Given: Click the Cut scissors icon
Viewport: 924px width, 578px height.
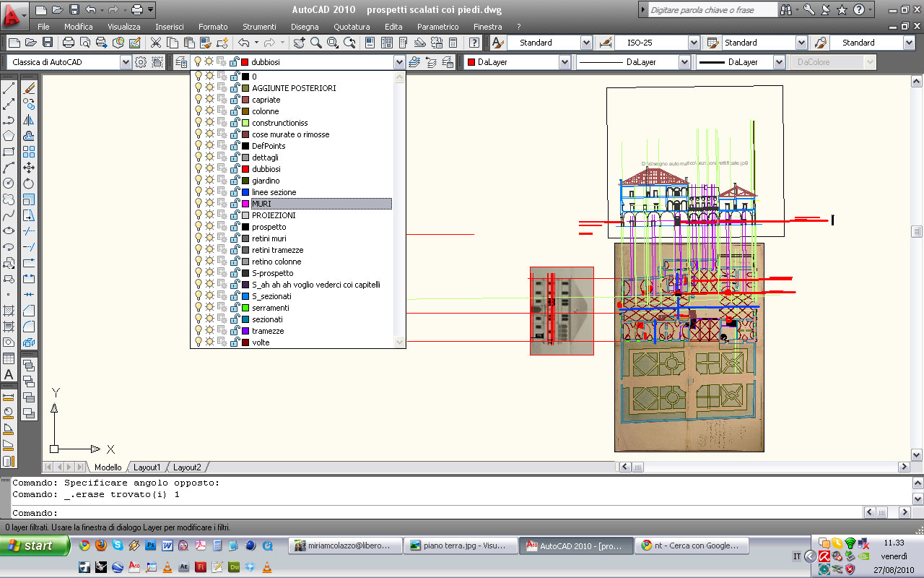Looking at the screenshot, I should [x=155, y=43].
